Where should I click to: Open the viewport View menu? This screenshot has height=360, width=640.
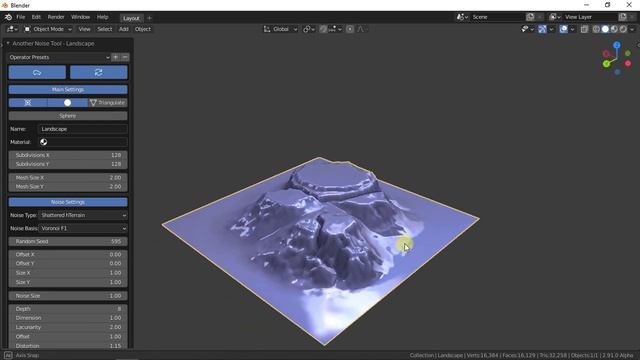84,29
